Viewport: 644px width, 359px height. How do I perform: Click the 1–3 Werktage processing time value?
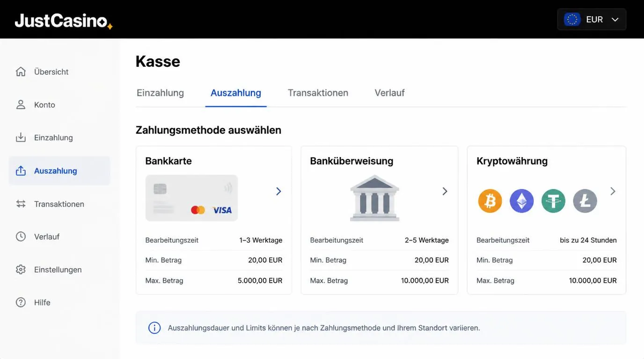[x=261, y=240]
